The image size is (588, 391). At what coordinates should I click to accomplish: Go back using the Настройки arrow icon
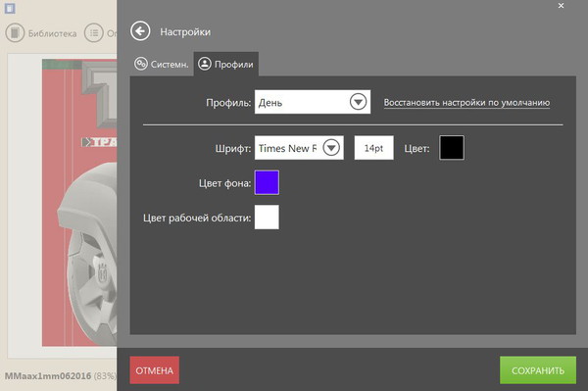click(140, 31)
